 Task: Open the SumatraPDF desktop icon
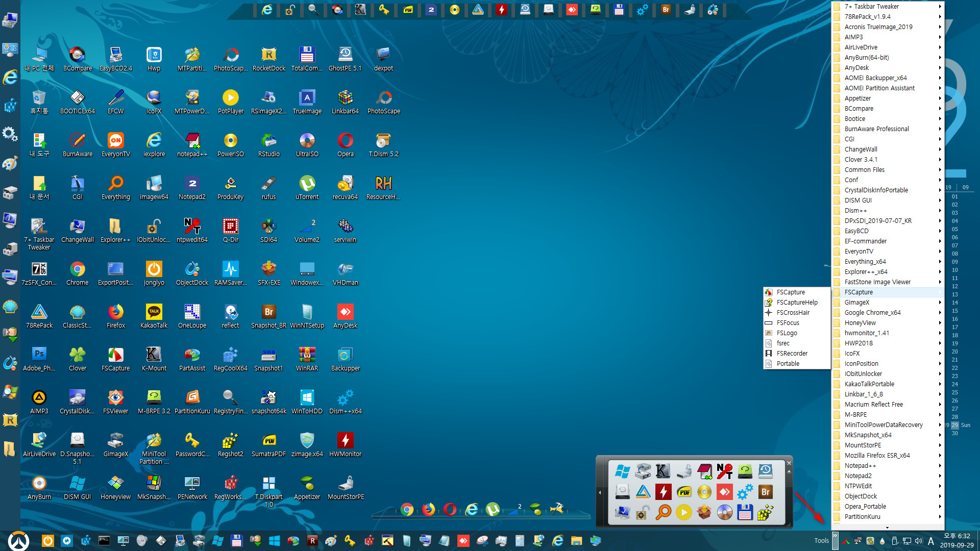(x=269, y=444)
